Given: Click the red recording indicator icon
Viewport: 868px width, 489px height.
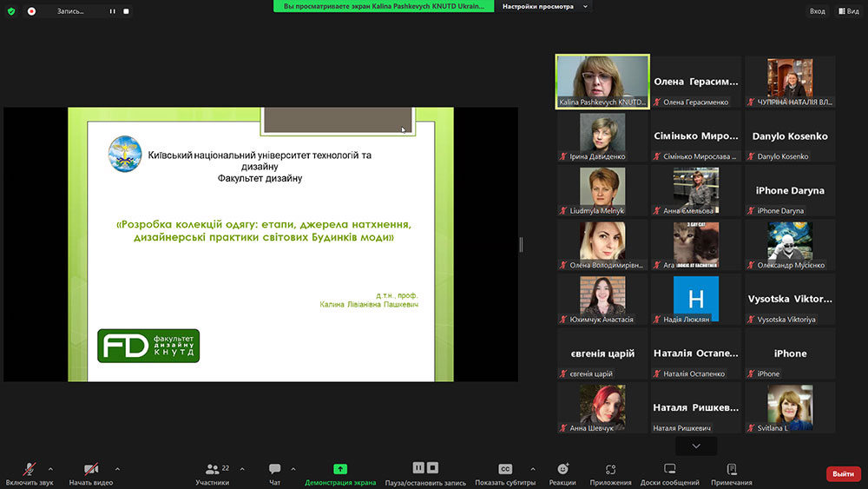Looking at the screenshot, I should [x=31, y=11].
